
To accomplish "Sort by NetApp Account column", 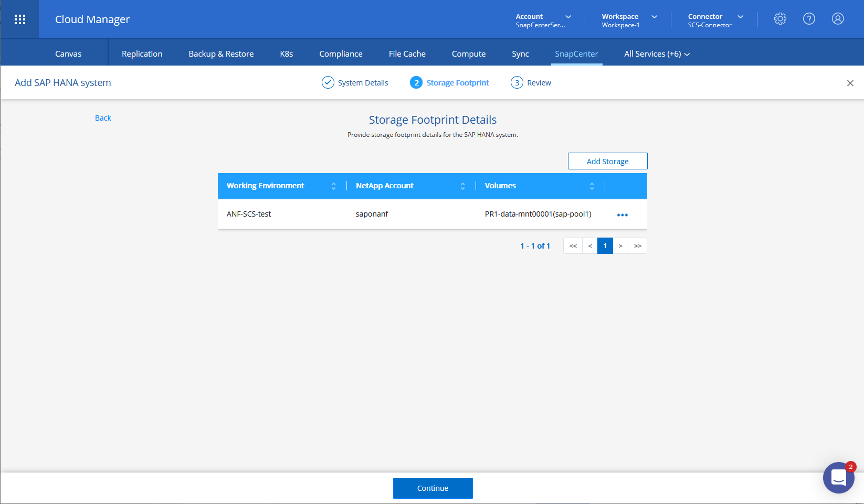I will coord(462,186).
